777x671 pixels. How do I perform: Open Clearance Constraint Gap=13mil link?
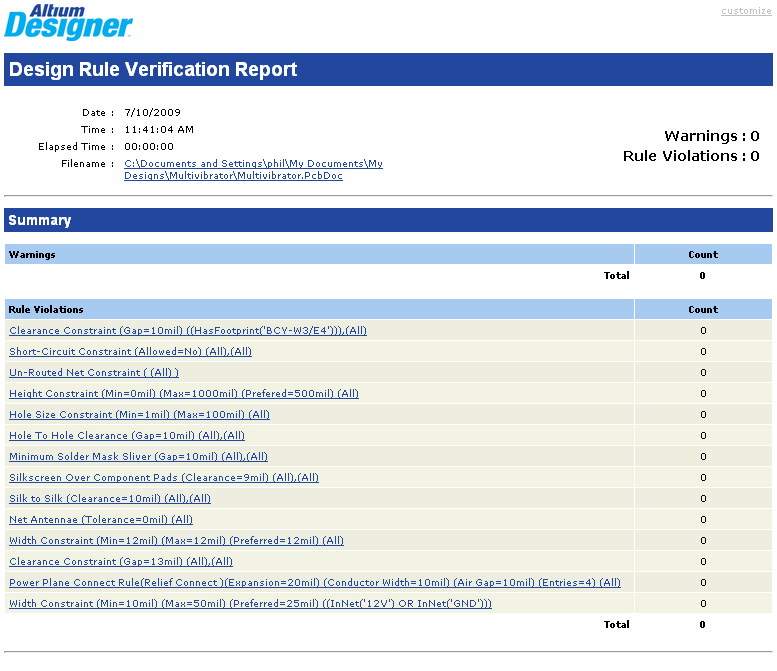[120, 561]
